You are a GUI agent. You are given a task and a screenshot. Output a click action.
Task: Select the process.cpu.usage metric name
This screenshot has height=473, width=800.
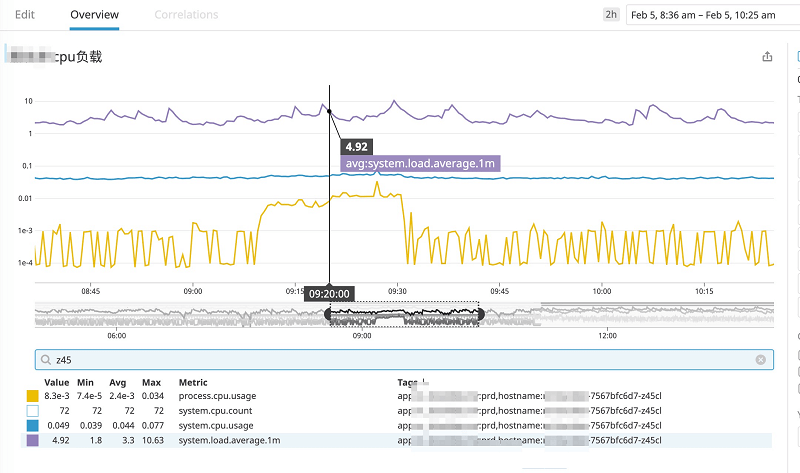coord(215,397)
